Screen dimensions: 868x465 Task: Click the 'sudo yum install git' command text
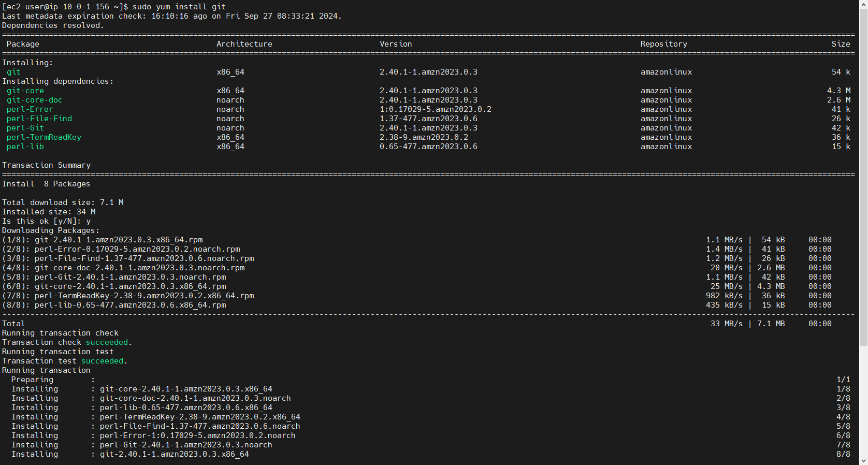coord(179,7)
